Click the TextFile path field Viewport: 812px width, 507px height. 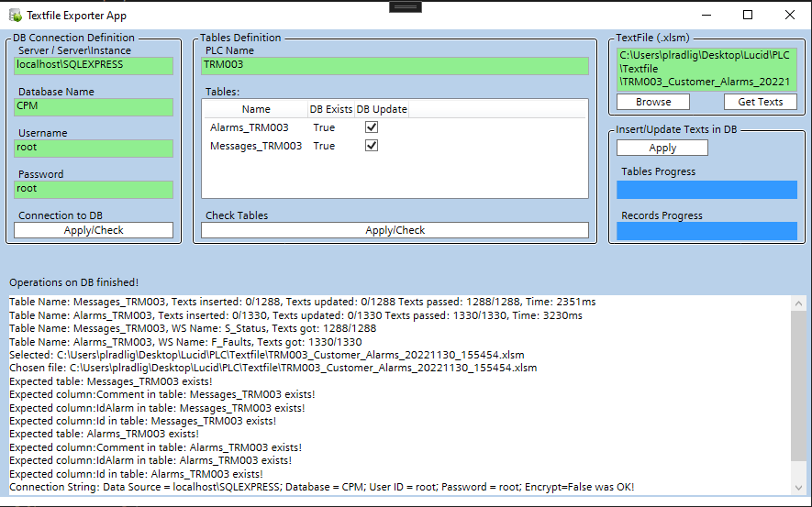(706, 70)
